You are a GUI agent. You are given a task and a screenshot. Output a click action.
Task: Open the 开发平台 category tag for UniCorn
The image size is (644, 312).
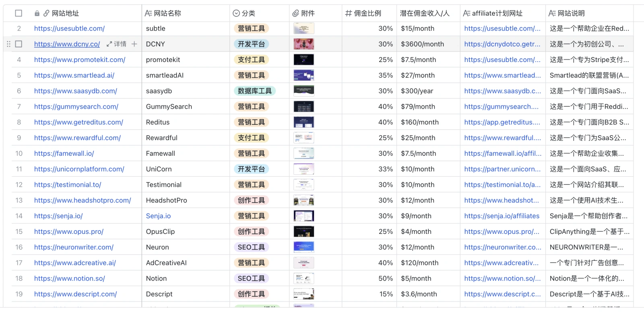pyautogui.click(x=251, y=169)
